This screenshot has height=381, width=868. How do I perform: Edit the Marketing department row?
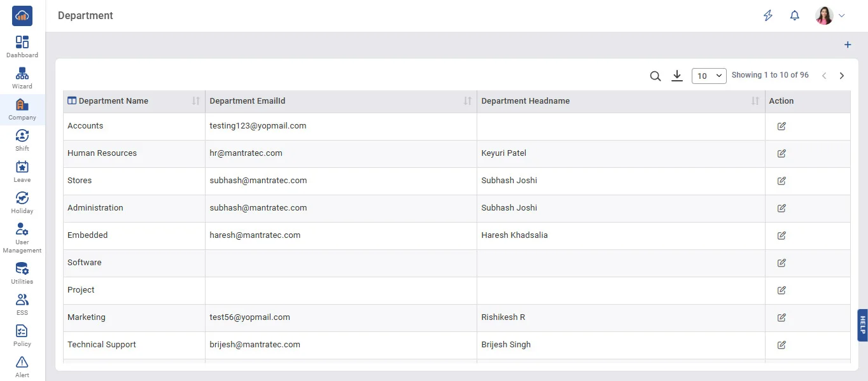point(781,317)
